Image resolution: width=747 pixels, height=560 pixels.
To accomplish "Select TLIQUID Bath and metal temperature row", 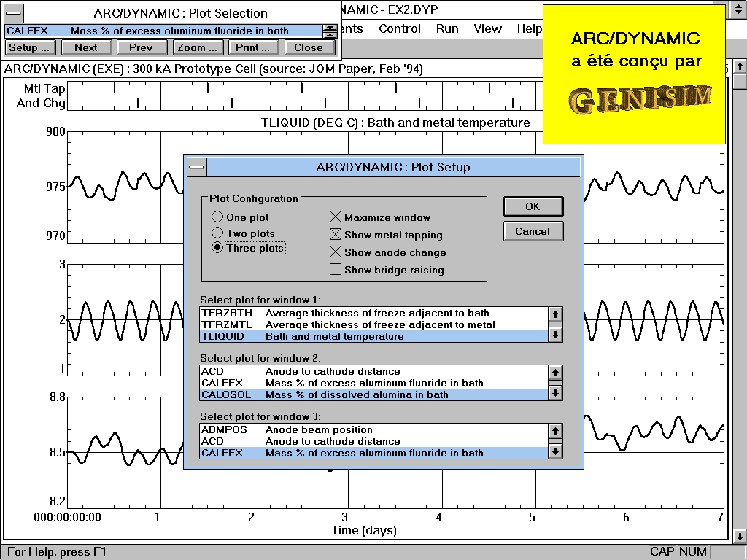I will coord(374,336).
